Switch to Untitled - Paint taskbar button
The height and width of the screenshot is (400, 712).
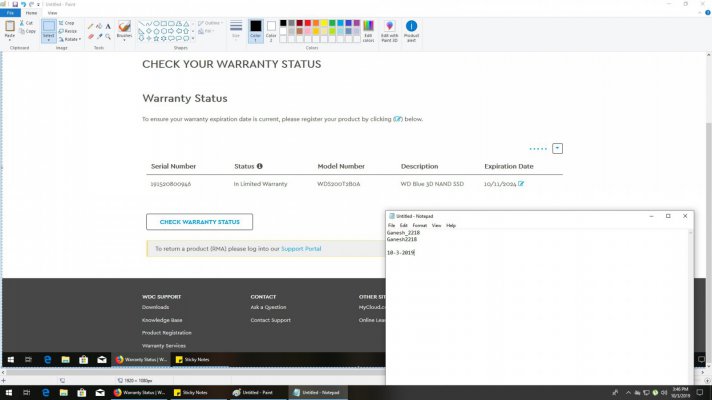[257, 393]
